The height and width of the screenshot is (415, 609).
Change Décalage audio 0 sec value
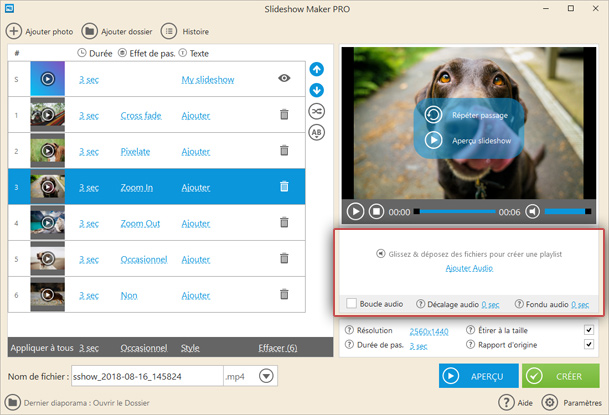click(x=491, y=305)
